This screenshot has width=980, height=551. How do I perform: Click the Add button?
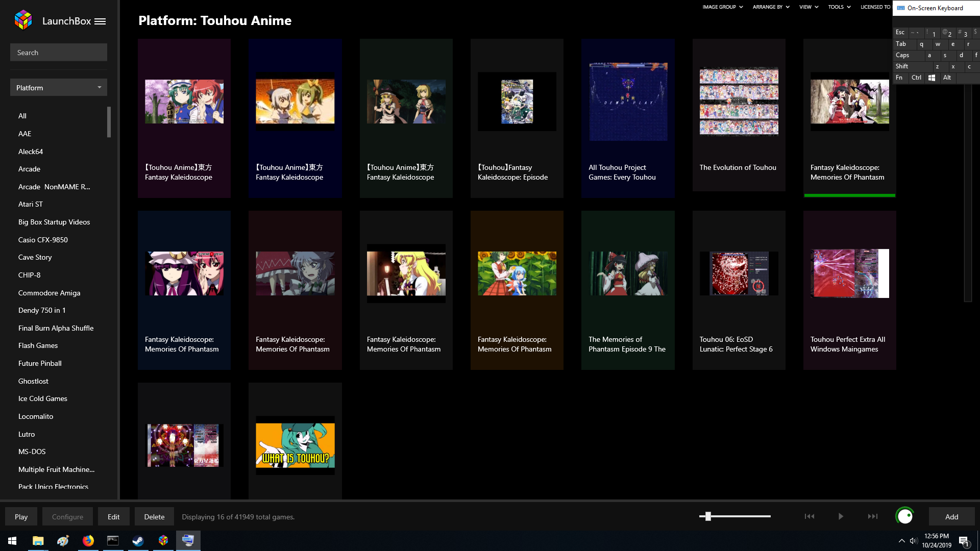point(951,517)
